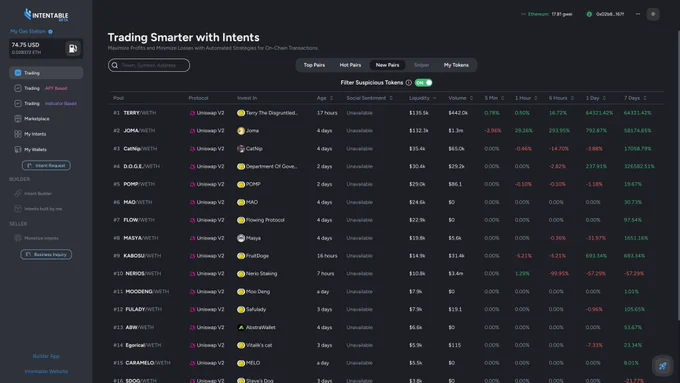Toggle the Filter Suspicious Tokens switch
680x383 pixels.
coord(423,83)
